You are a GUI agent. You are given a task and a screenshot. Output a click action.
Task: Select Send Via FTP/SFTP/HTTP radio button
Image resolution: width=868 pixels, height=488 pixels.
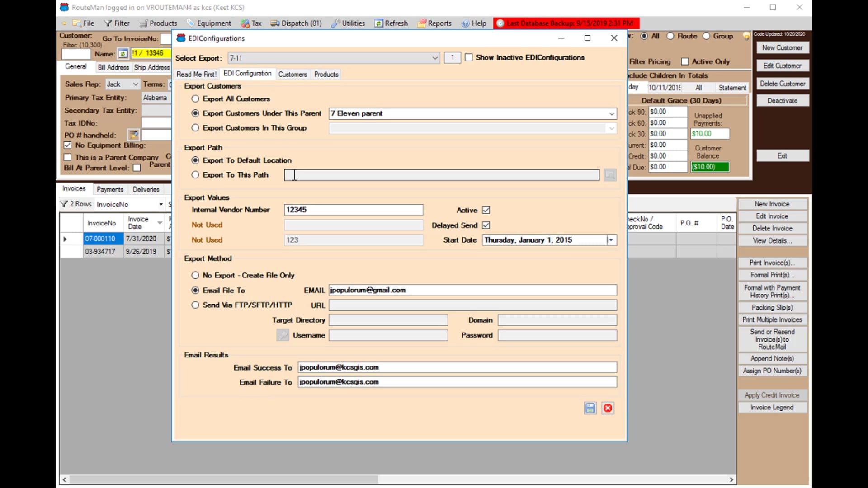coord(195,305)
